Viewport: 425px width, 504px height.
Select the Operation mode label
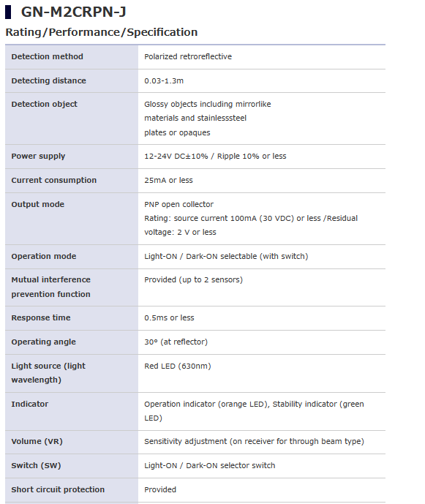pos(44,257)
